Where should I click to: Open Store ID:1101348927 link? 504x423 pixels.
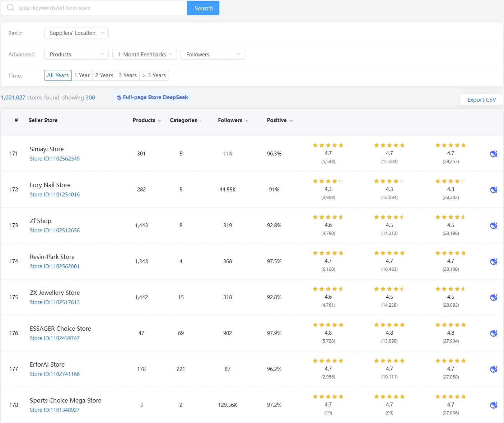(x=55, y=410)
